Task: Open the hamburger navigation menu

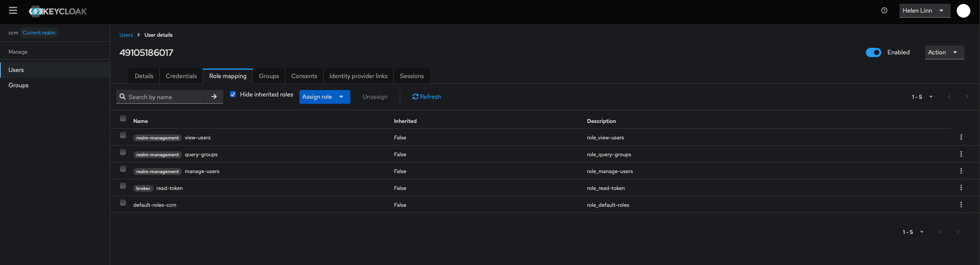Action: (13, 11)
